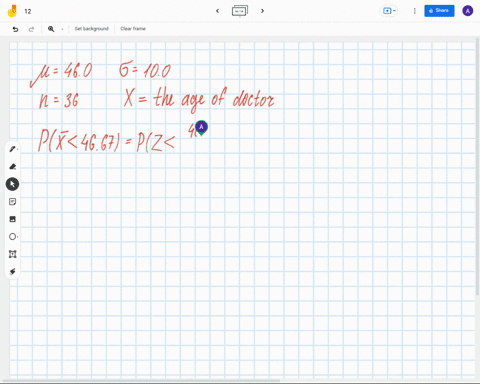Open the present/meeting dropdown

pos(389,11)
